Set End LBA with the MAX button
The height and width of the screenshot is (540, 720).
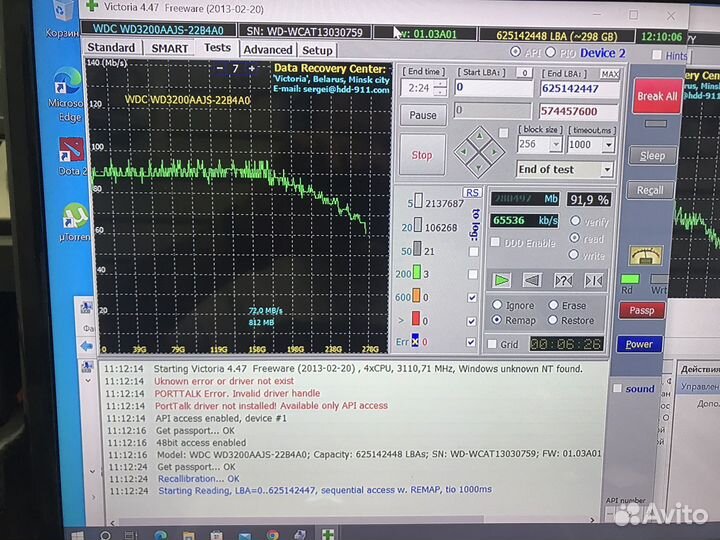pos(610,74)
